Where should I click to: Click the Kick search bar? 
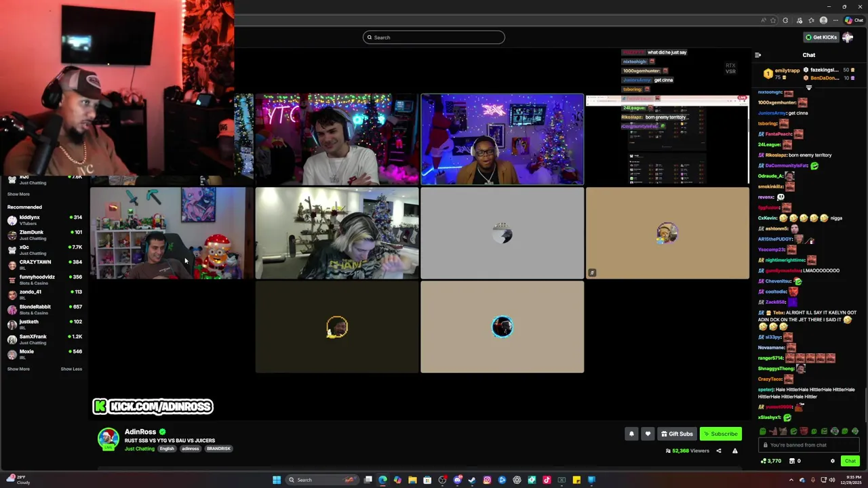pos(434,37)
